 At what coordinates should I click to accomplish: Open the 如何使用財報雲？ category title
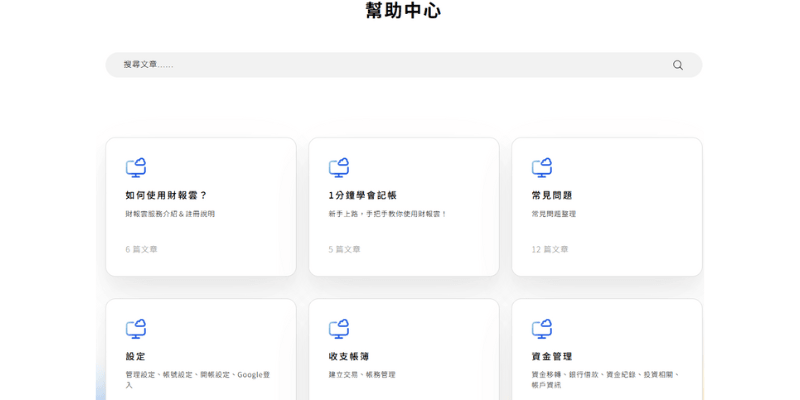166,195
